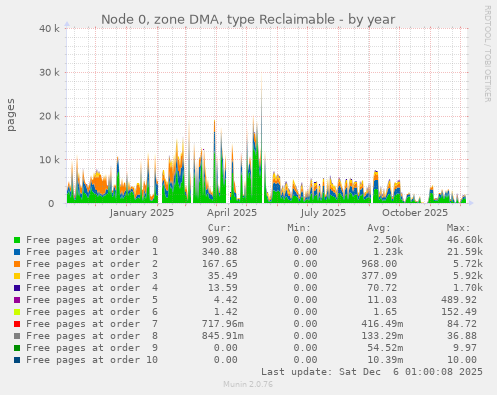Click the max value 5.72k
Screen dimensions: 497x395
click(468, 264)
